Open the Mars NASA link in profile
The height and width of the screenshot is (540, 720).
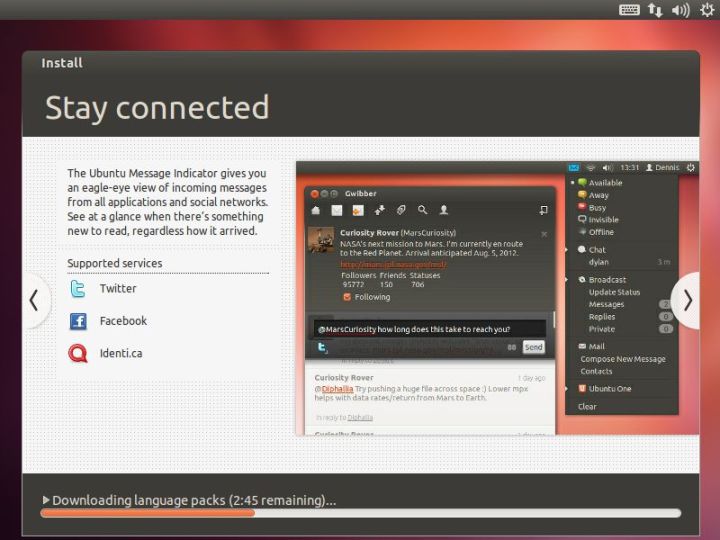tap(393, 264)
